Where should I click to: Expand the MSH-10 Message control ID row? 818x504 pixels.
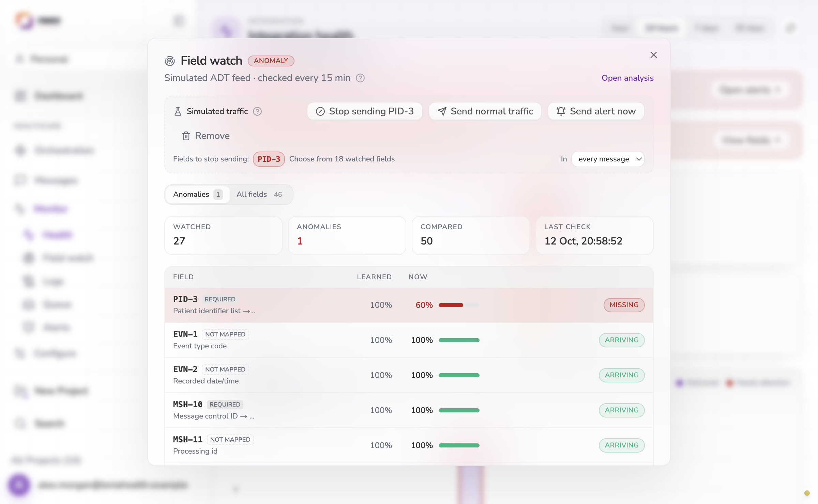pos(409,410)
